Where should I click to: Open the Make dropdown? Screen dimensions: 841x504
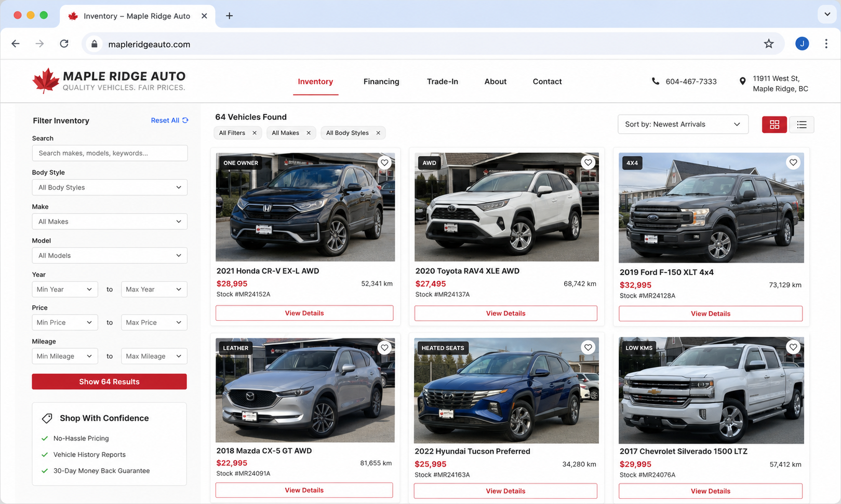pos(110,222)
